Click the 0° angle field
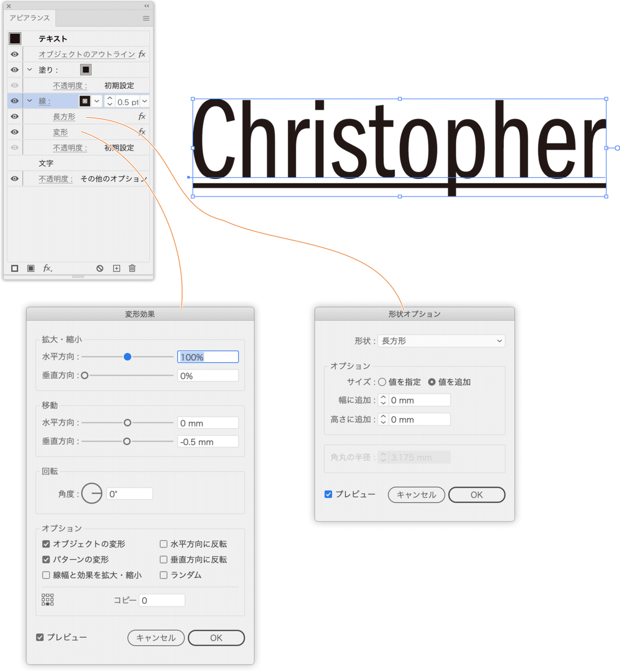The image size is (620, 672). (x=130, y=494)
